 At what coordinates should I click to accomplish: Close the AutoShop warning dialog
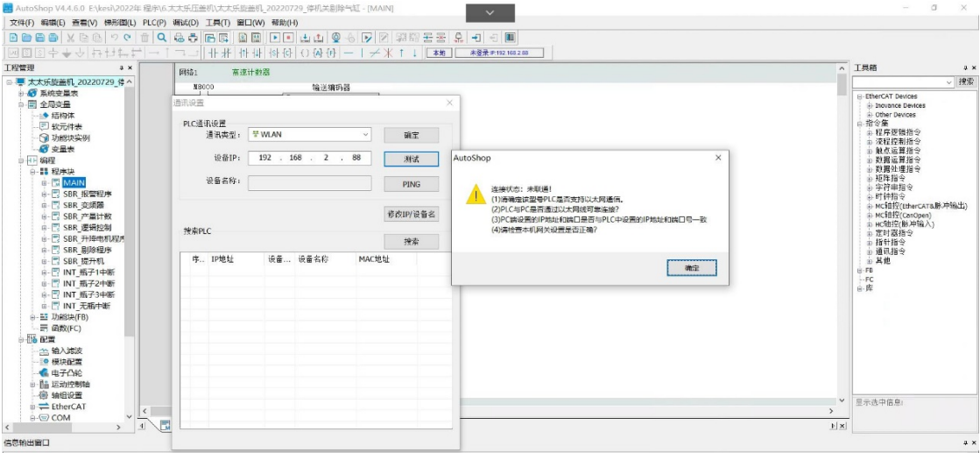tap(718, 159)
